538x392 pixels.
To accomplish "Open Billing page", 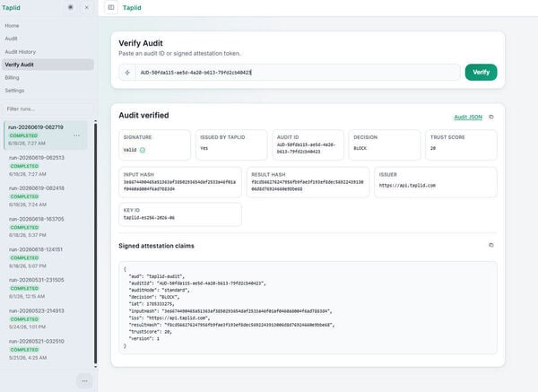I will (12, 77).
